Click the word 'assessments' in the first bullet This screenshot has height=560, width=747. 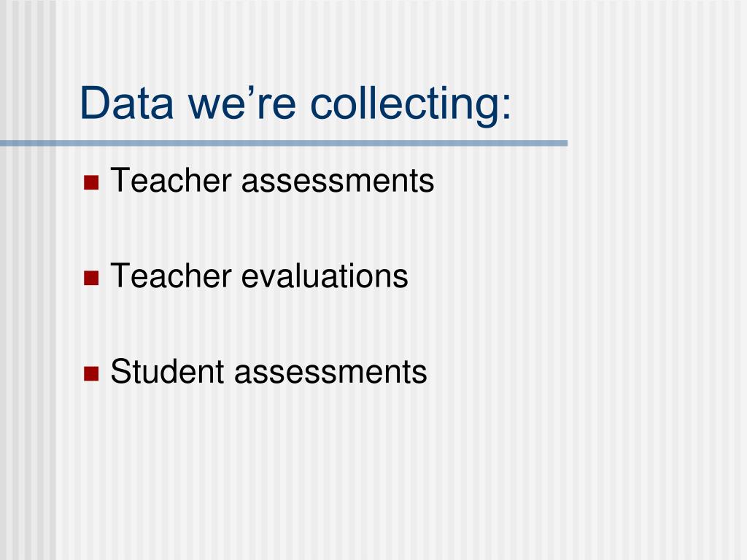(338, 182)
